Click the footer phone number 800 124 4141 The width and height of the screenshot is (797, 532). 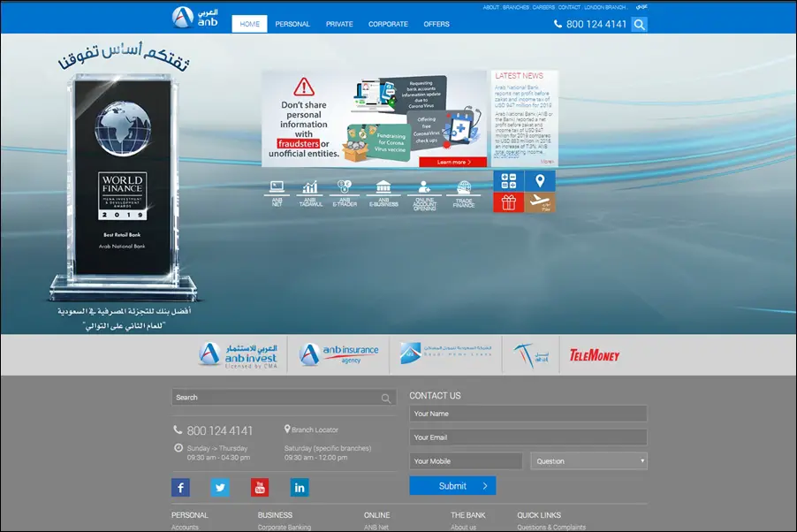[x=220, y=430]
